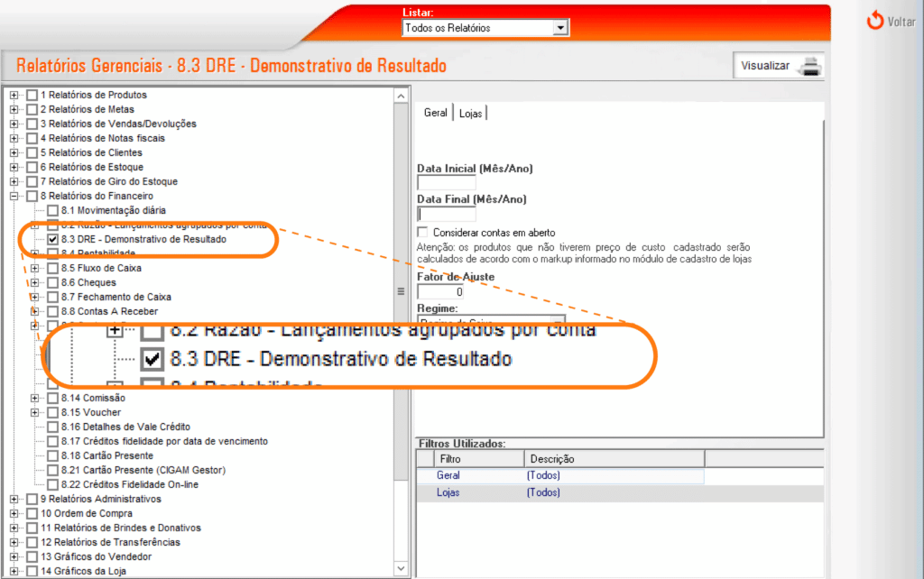The image size is (924, 579).
Task: Expand 12 Relatórios de Transferências node
Action: (14, 543)
